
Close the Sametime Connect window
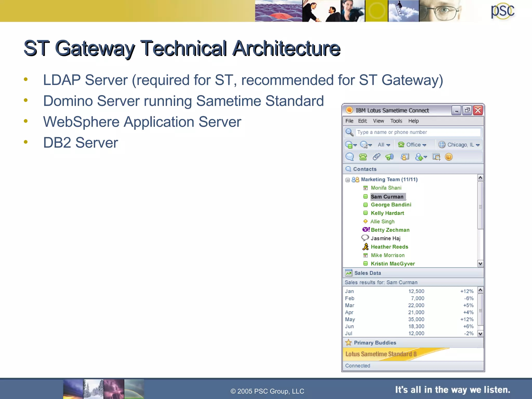point(478,110)
